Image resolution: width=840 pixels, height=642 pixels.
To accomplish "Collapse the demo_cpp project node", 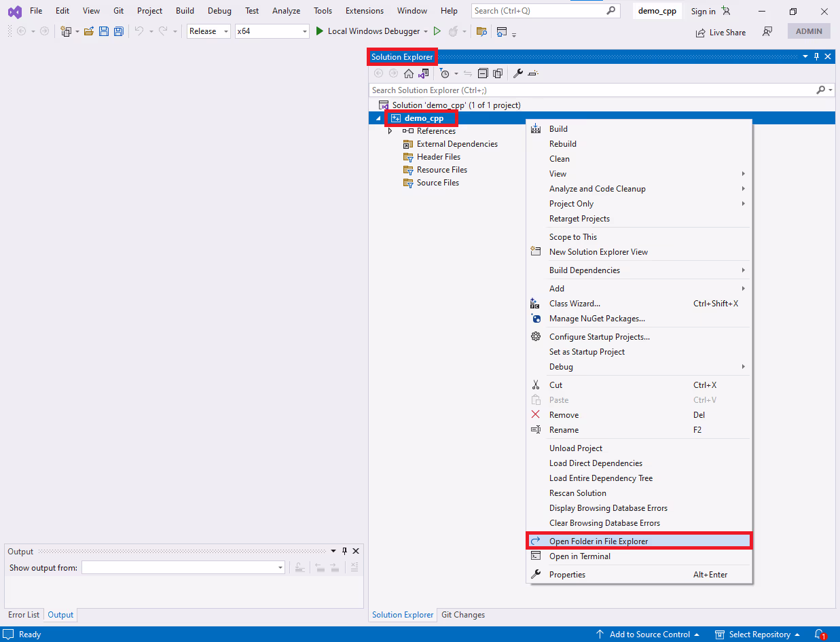I will tap(379, 118).
